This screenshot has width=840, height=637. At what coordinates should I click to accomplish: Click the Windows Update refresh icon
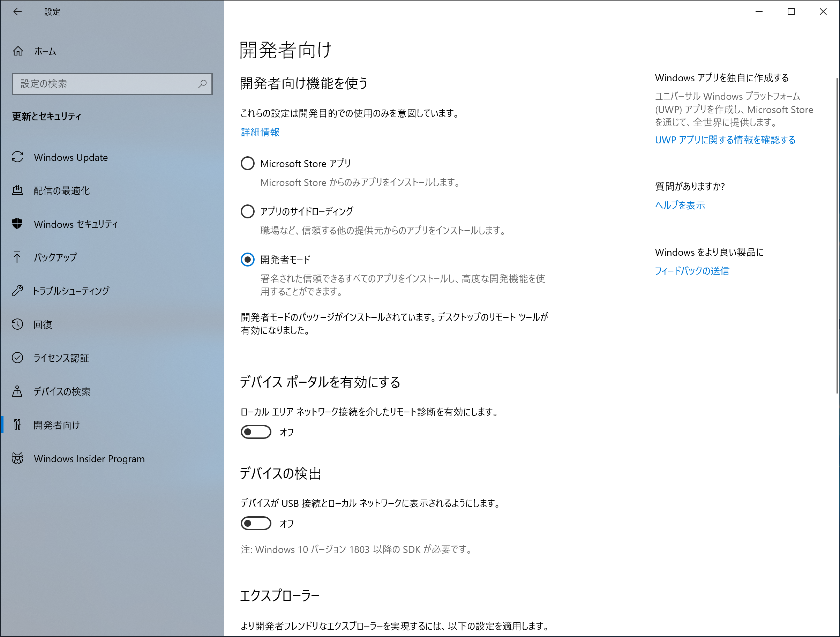pyautogui.click(x=17, y=157)
